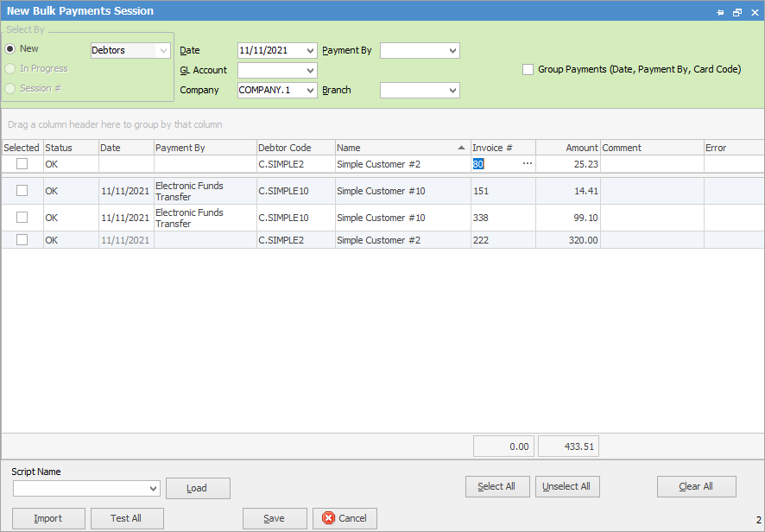Click the pin icon in title bar
This screenshot has width=765, height=532.
pyautogui.click(x=721, y=12)
